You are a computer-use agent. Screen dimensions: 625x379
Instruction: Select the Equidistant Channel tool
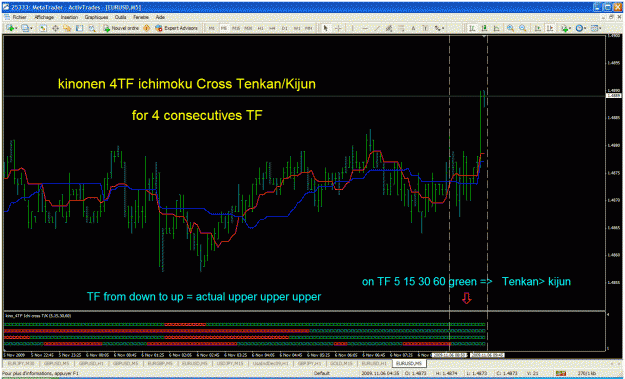point(389,28)
